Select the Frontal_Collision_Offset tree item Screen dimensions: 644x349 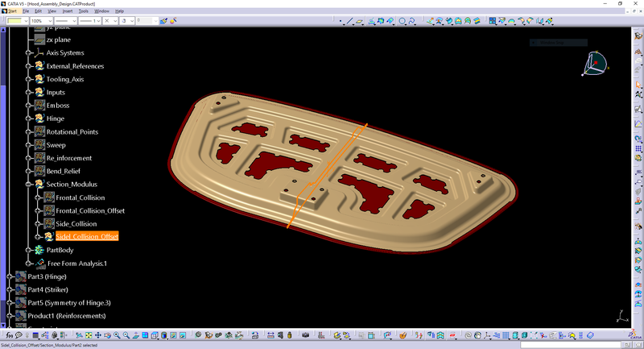point(90,210)
